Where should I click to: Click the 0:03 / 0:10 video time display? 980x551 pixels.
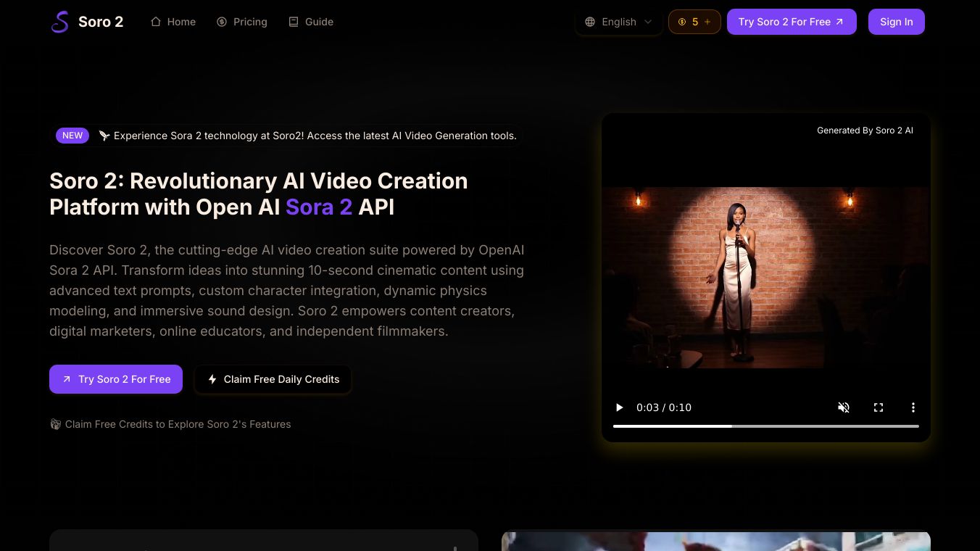point(664,407)
